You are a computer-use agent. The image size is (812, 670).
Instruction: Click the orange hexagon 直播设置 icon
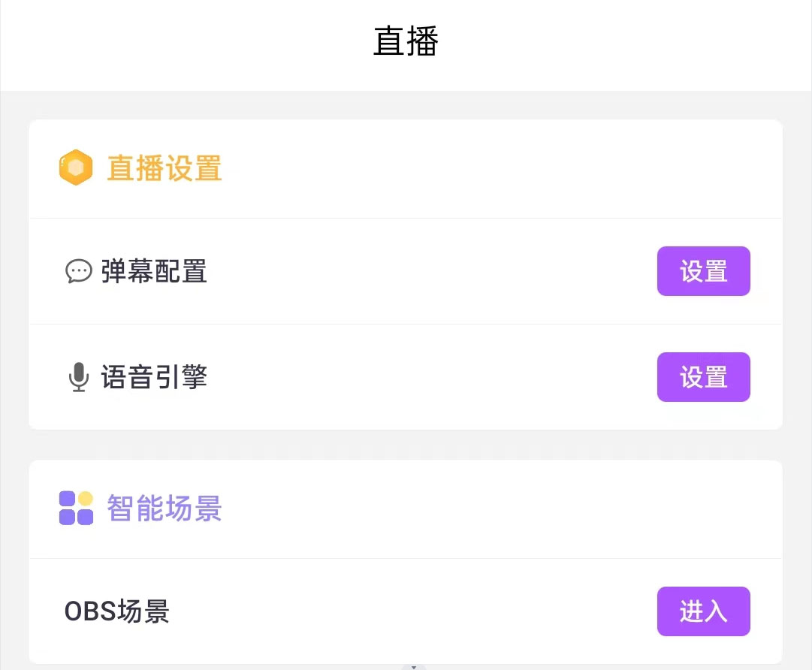[76, 167]
